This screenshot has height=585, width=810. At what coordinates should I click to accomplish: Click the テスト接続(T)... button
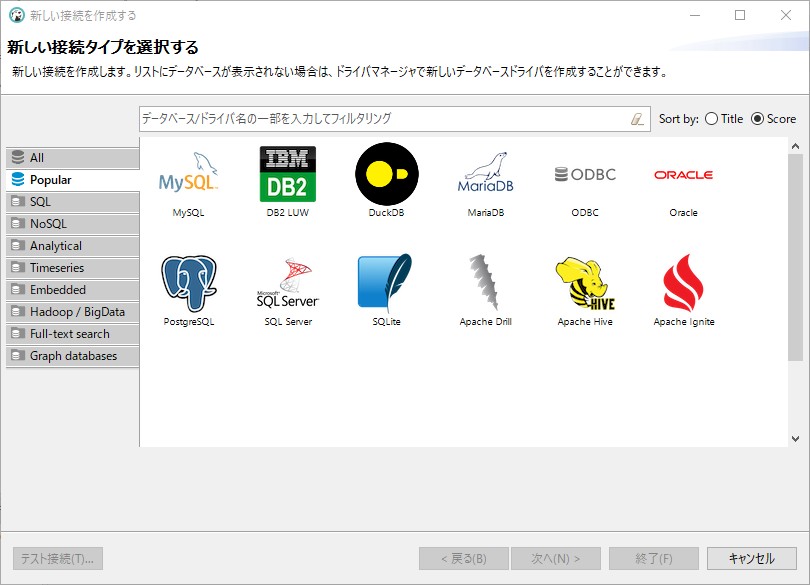pyautogui.click(x=58, y=558)
